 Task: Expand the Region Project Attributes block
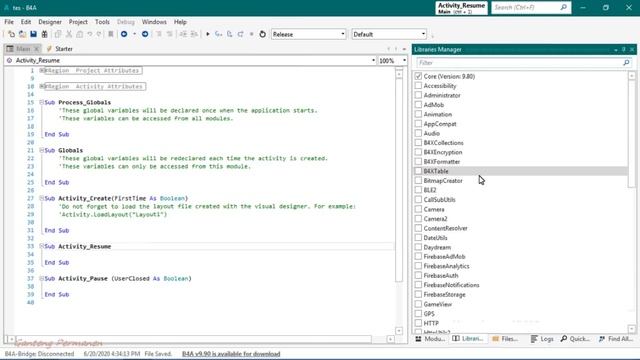point(42,70)
